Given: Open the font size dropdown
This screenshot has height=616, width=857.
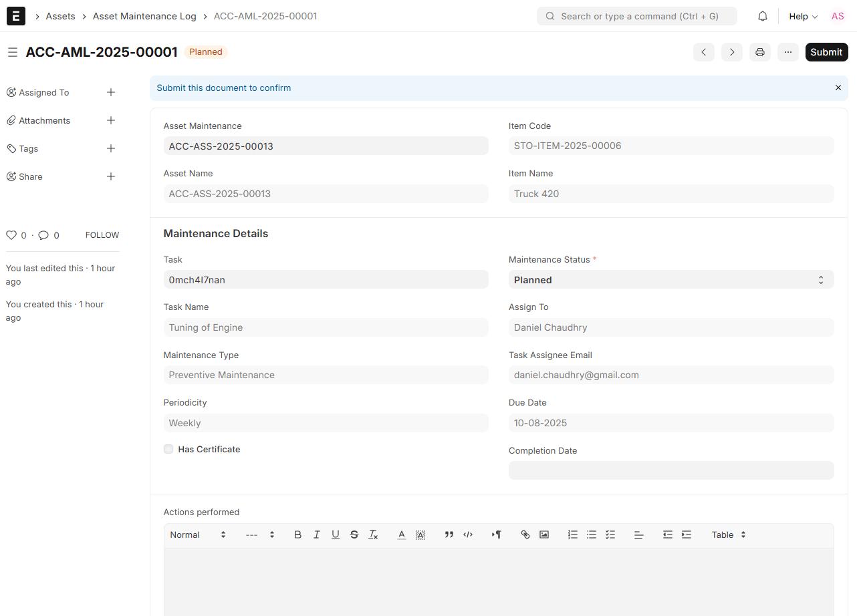Looking at the screenshot, I should [x=261, y=534].
